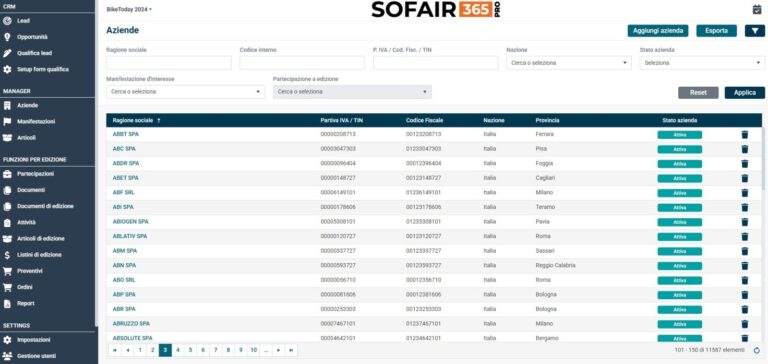Click the Applica button
The height and width of the screenshot is (364, 768).
[744, 93]
